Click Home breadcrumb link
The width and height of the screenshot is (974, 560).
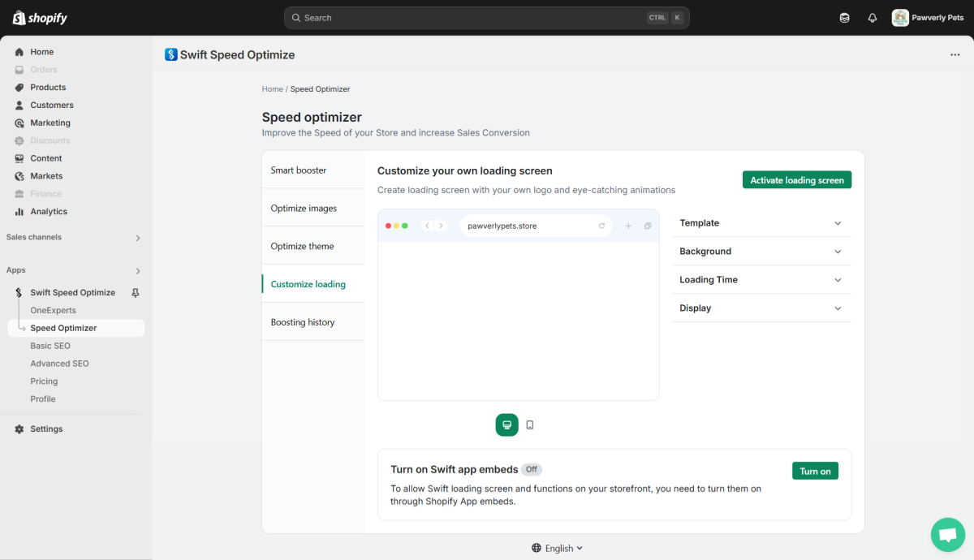point(272,89)
